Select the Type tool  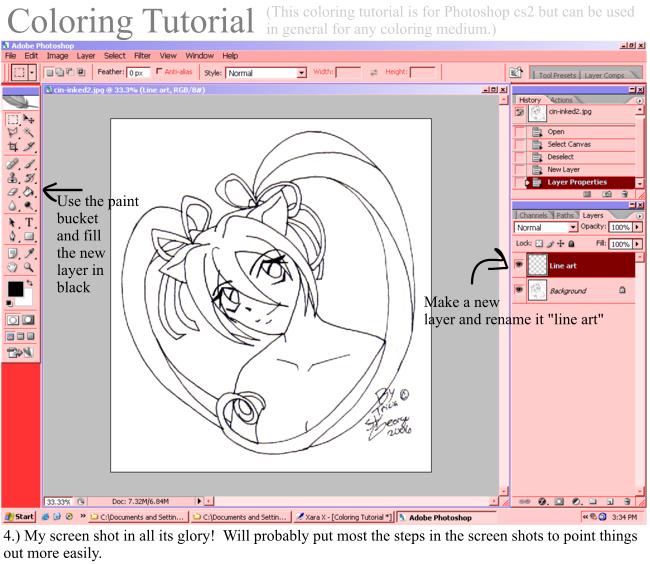tap(29, 223)
